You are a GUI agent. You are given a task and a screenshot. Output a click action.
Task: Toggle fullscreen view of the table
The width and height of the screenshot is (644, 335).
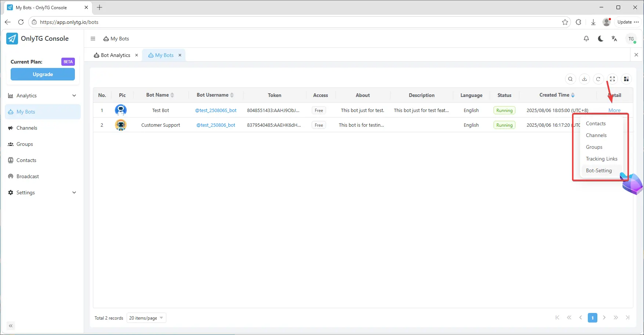[x=612, y=79]
